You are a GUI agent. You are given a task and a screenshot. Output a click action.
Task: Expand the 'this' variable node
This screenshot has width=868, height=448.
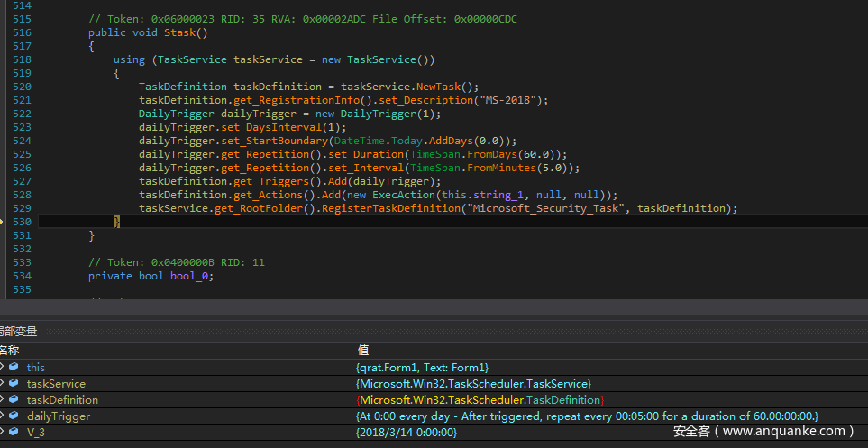coord(3,368)
